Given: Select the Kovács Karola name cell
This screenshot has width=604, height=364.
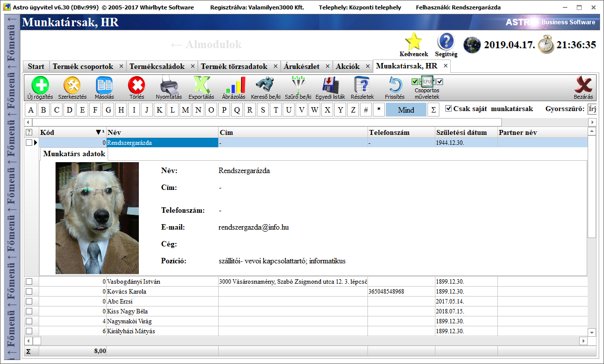Looking at the screenshot, I should pyautogui.click(x=163, y=292).
